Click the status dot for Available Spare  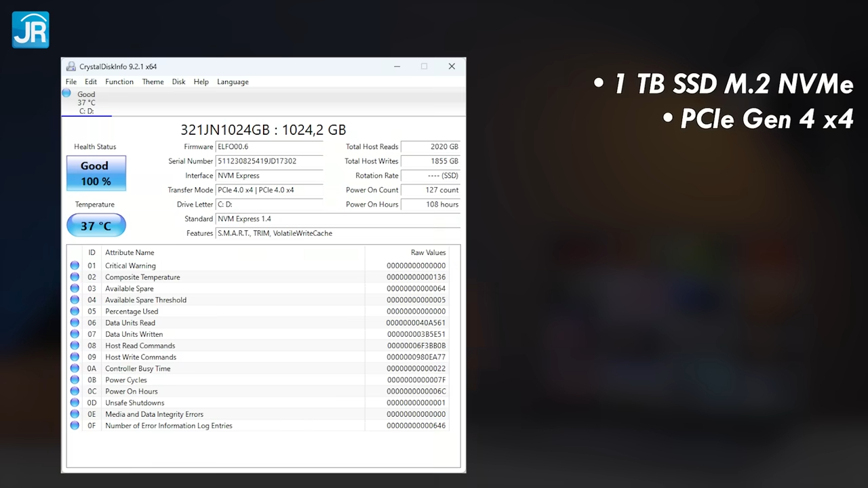(x=75, y=288)
